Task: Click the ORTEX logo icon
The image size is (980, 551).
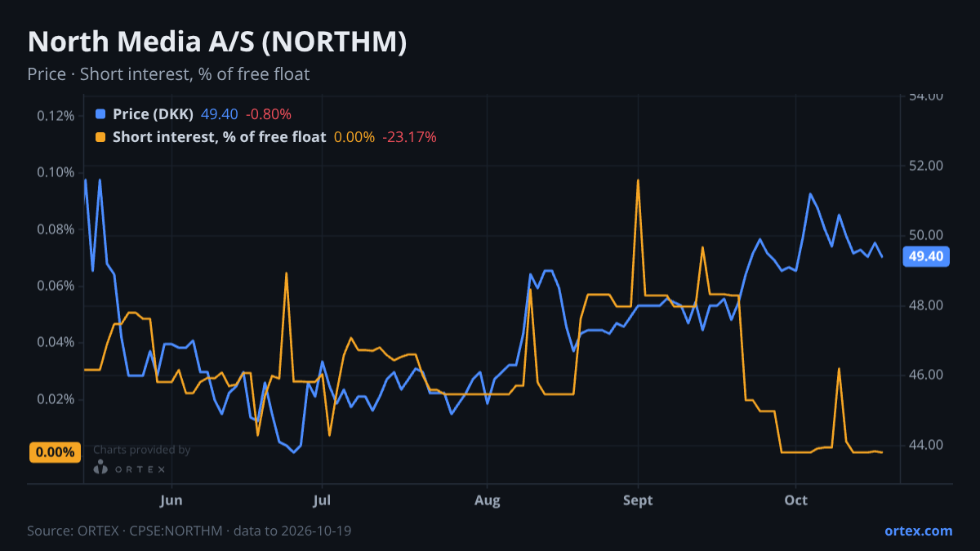Action: tap(100, 467)
